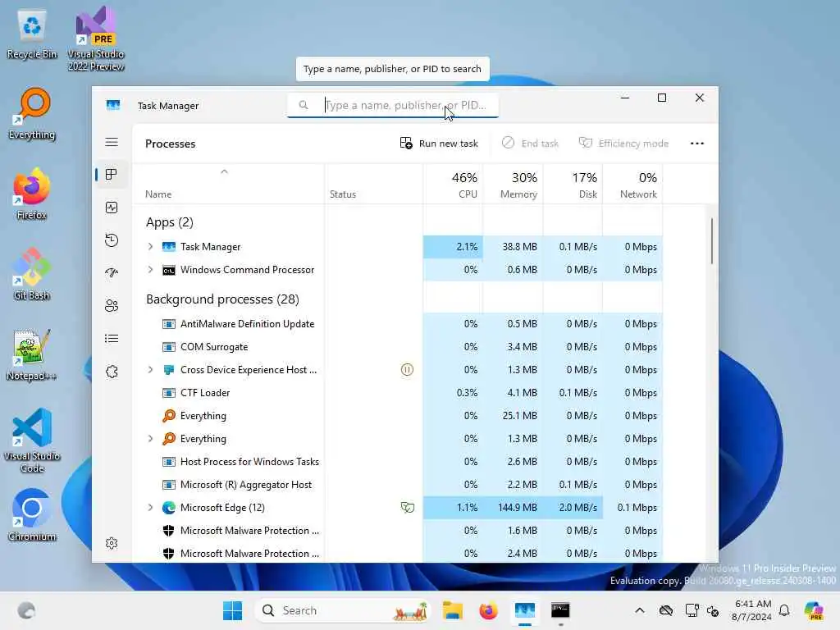Sort processes by Memory usage column
This screenshot has width=840, height=630.
point(514,184)
